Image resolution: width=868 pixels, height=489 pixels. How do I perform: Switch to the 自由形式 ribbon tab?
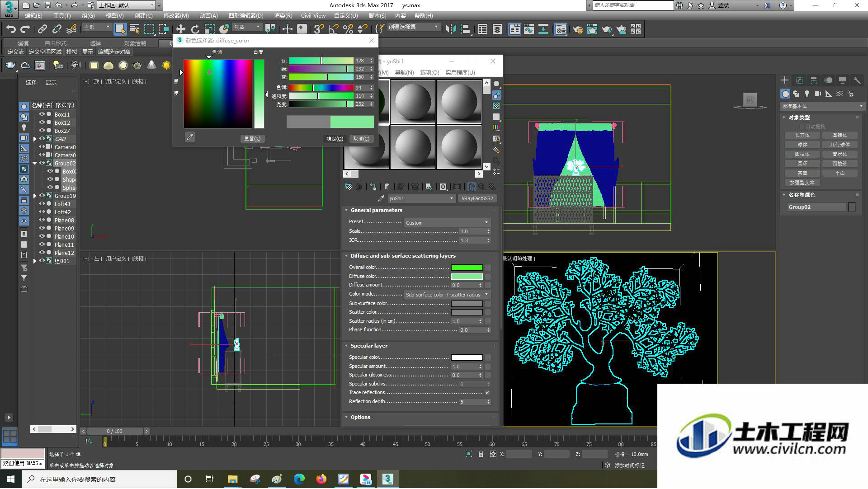click(56, 43)
